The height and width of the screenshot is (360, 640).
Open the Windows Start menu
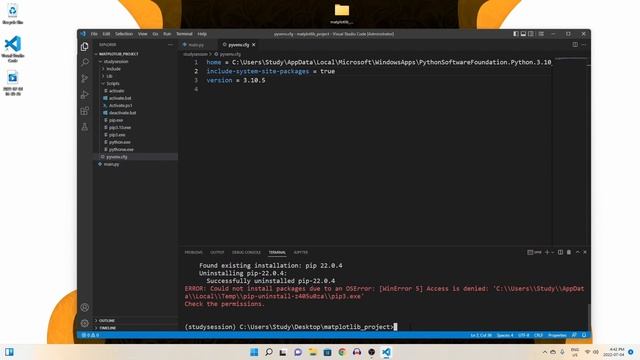254,352
